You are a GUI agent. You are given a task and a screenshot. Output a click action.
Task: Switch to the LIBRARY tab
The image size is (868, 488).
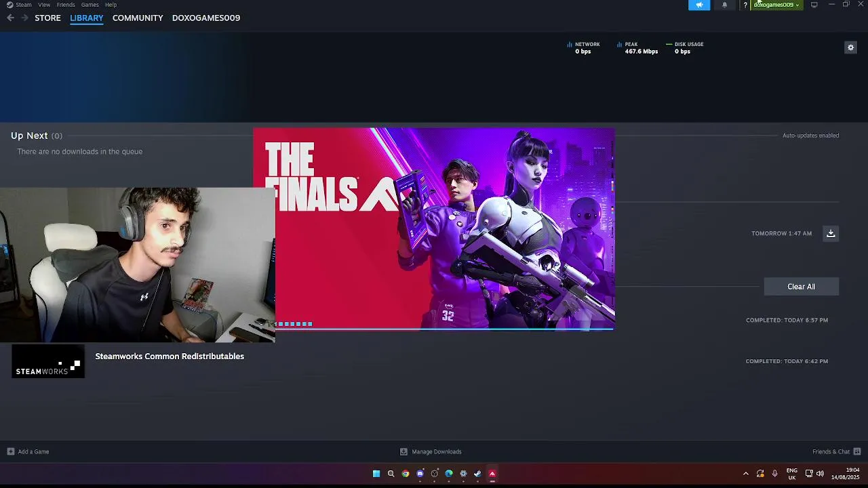[87, 18]
